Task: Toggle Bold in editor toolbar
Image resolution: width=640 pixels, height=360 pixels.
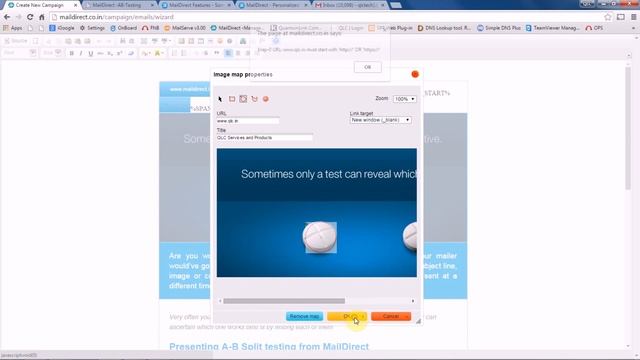Action: click(71, 53)
